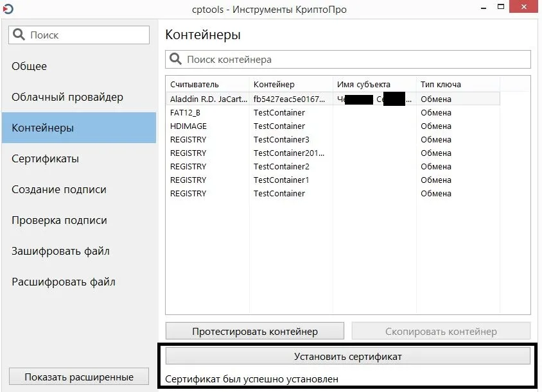The image size is (542, 392).
Task: Sort by Считыватель column header
Action: click(207, 84)
